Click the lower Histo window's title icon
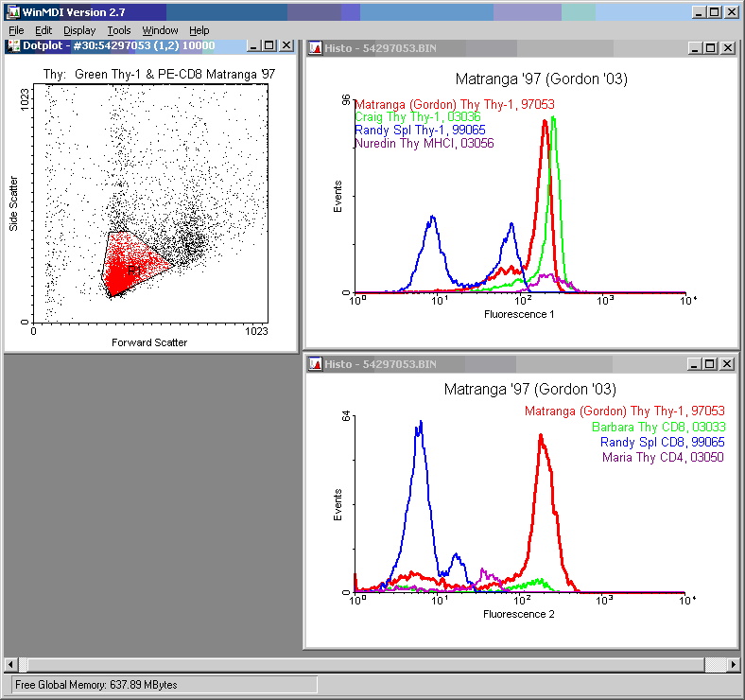This screenshot has width=745, height=700. click(314, 364)
